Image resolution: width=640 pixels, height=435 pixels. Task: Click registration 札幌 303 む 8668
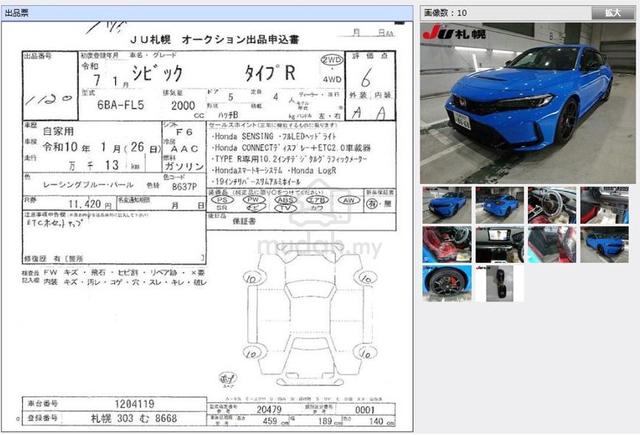(x=133, y=418)
